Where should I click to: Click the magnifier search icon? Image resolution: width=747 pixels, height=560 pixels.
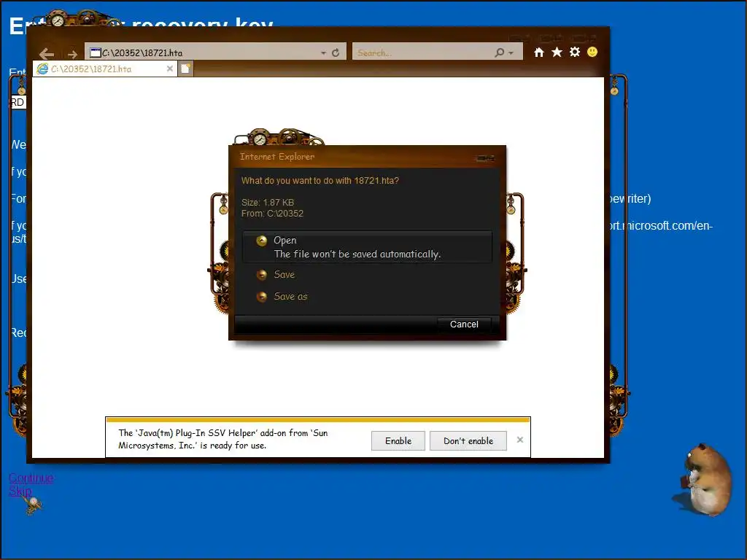pos(499,52)
